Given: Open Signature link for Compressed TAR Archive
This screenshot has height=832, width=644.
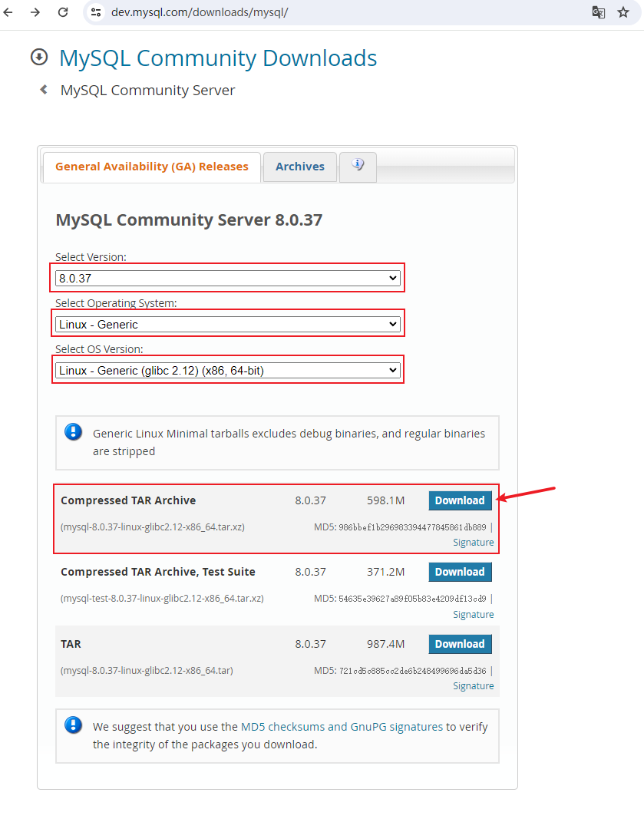Looking at the screenshot, I should click(473, 543).
